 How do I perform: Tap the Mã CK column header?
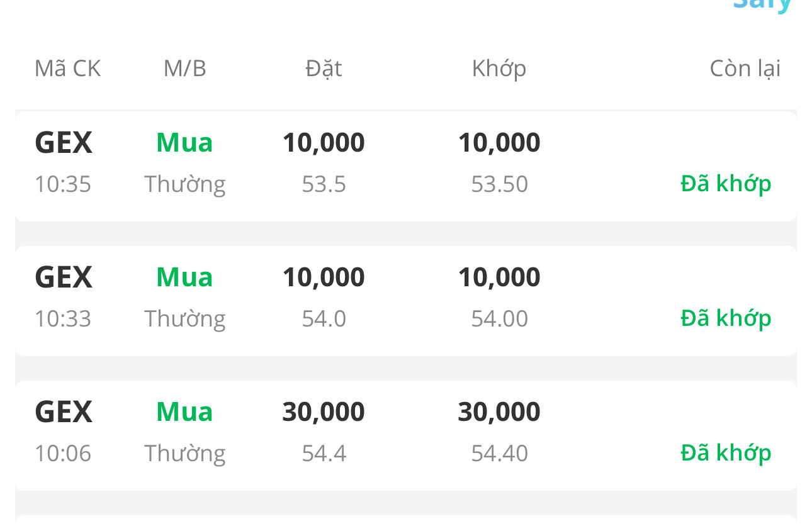pyautogui.click(x=67, y=68)
